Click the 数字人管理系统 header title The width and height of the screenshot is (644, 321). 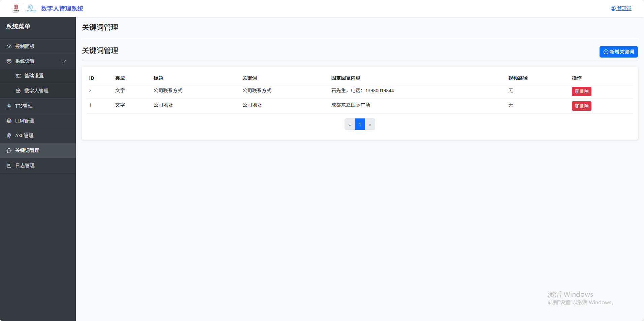click(62, 8)
